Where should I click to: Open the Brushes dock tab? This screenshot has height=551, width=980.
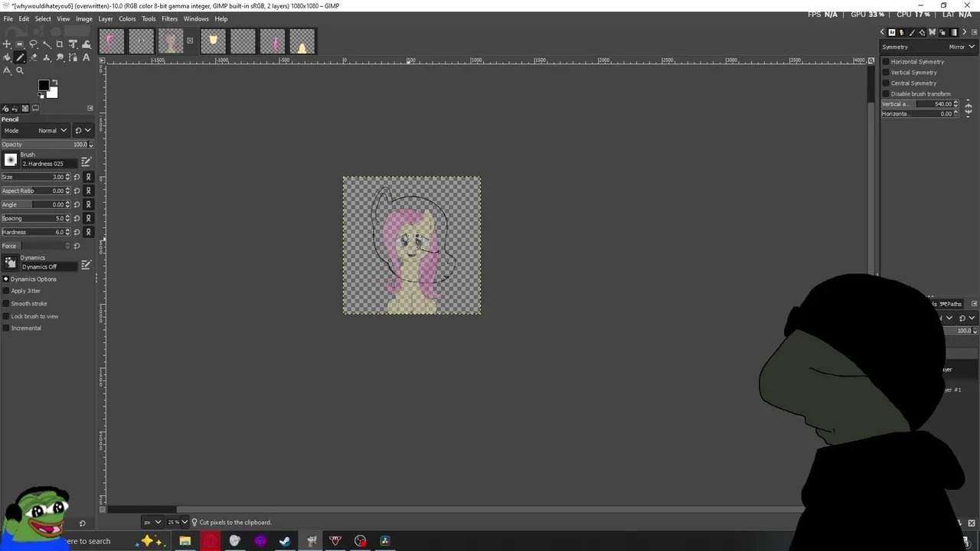point(911,32)
